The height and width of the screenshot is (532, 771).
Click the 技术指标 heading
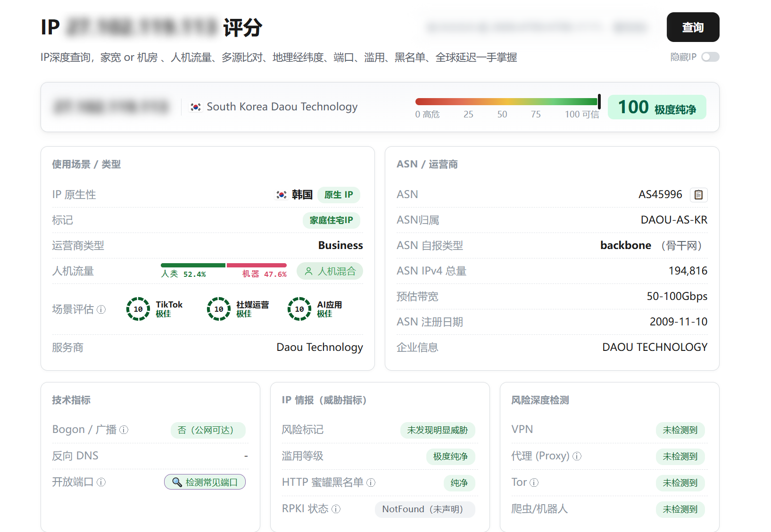[71, 400]
